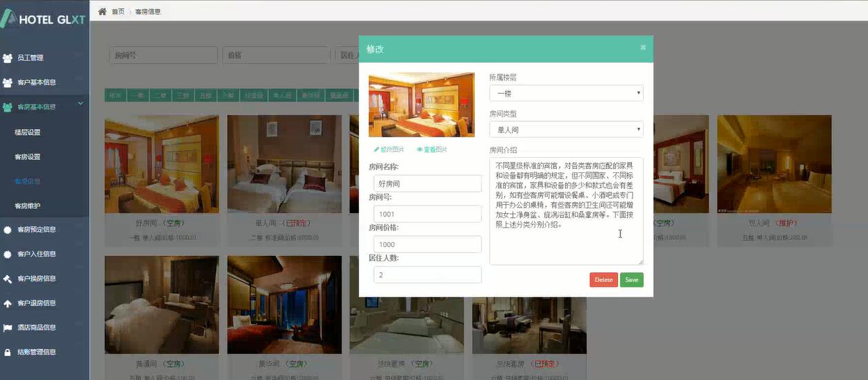Select the 单人间 filter tab
The width and height of the screenshot is (868, 380).
click(x=282, y=96)
